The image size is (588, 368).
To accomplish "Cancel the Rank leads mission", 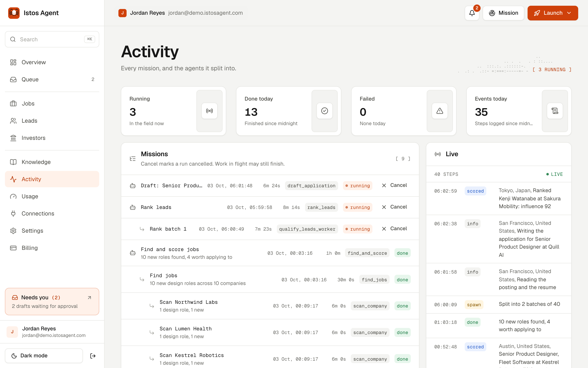I will 394,207.
